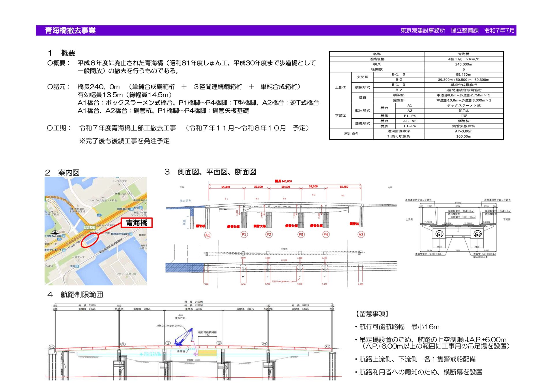Click the 青海橋撤去事業 title in the purple header
The width and height of the screenshot is (554, 392).
pyautogui.click(x=70, y=30)
